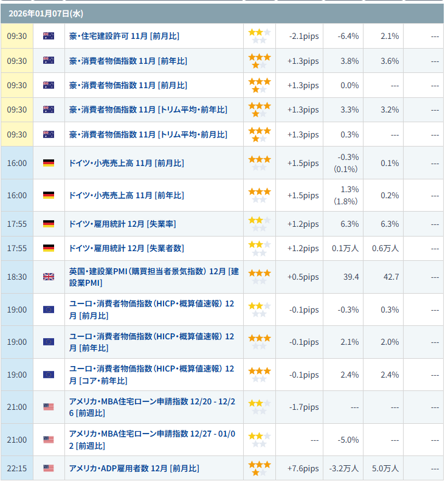Viewport: 448px width, 481px height.
Task: Click German flag in 小売売上高 前月比 row
Action: [x=49, y=163]
